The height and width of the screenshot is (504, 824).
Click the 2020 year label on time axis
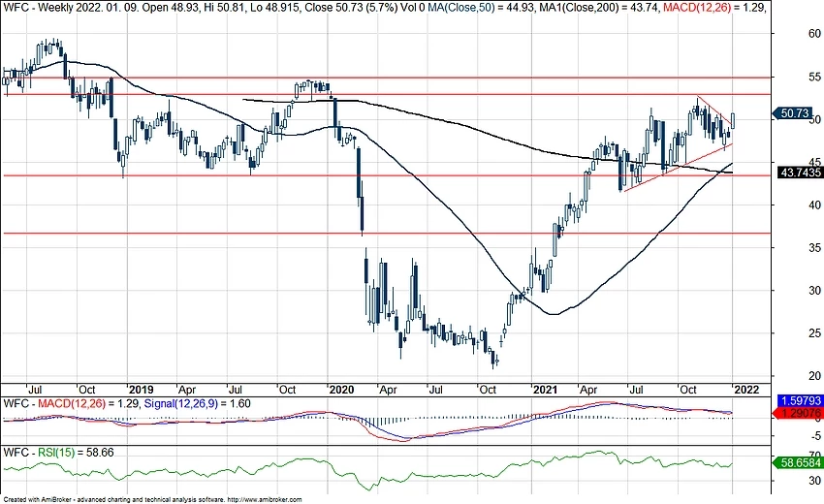click(341, 390)
